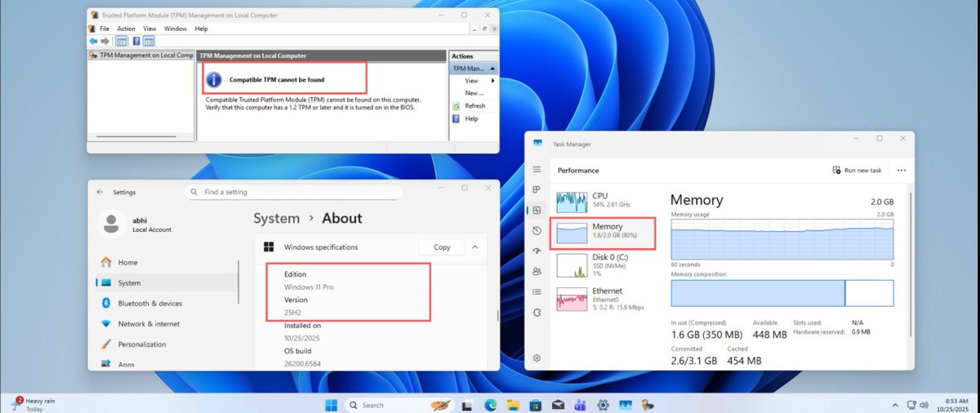This screenshot has height=413, width=980.
Task: Click Copy button in Windows specifications
Action: 442,246
